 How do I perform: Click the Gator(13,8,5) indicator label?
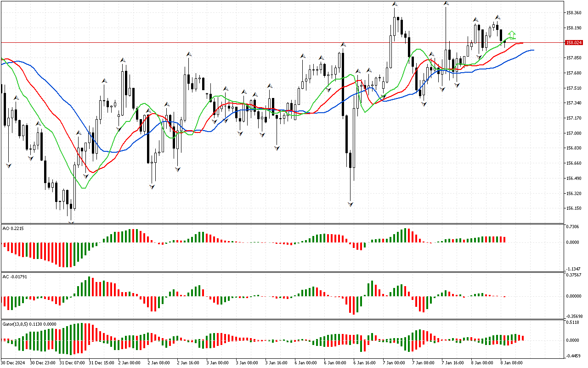[x=29, y=324]
